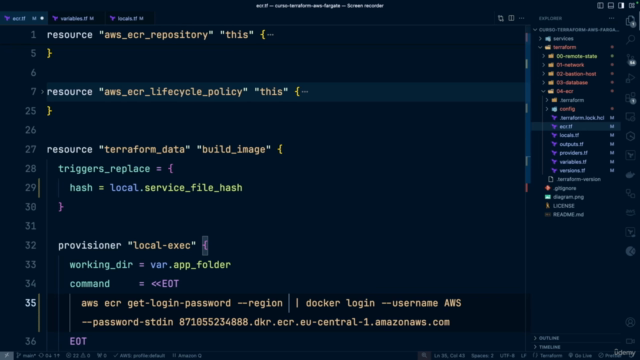
Task: Switch to the locals.tf editor tab
Action: [130, 18]
